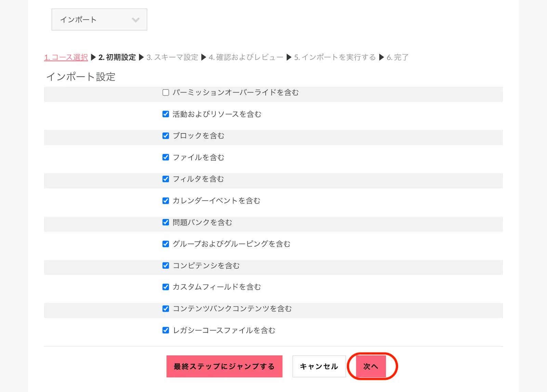Disable ファイルを含む option
The image size is (547, 392).
coord(166,157)
